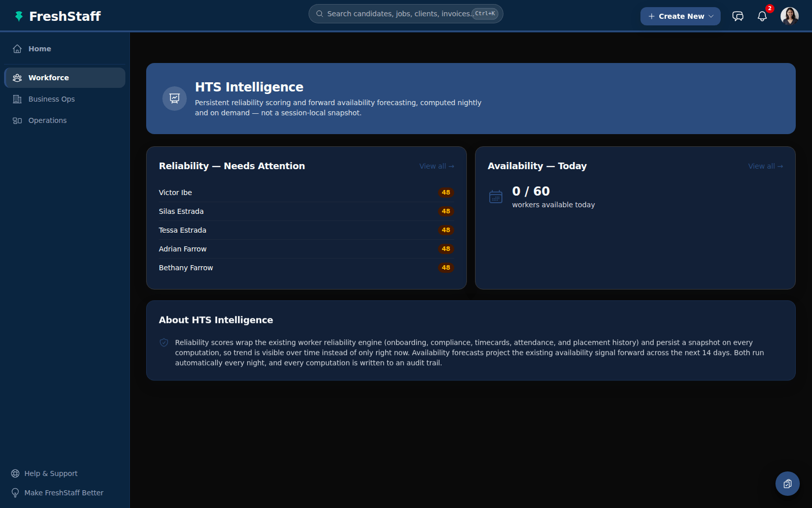Open Business Ops section
The width and height of the screenshot is (812, 508).
coord(64,99)
